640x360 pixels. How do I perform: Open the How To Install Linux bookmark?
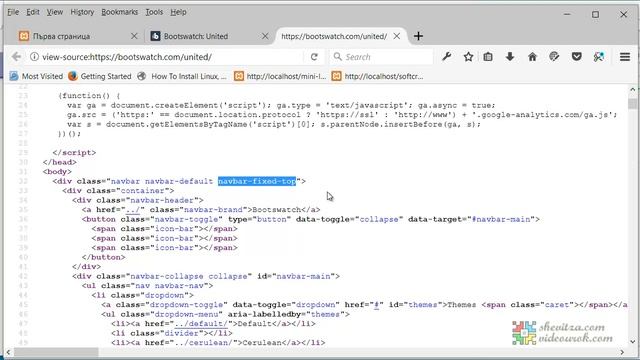click(x=182, y=76)
